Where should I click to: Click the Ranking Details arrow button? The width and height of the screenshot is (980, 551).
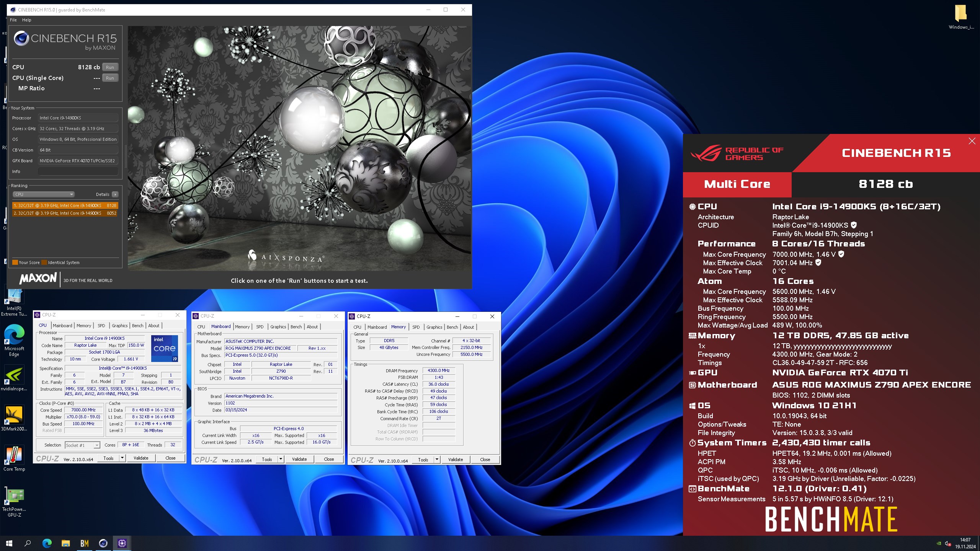[115, 194]
